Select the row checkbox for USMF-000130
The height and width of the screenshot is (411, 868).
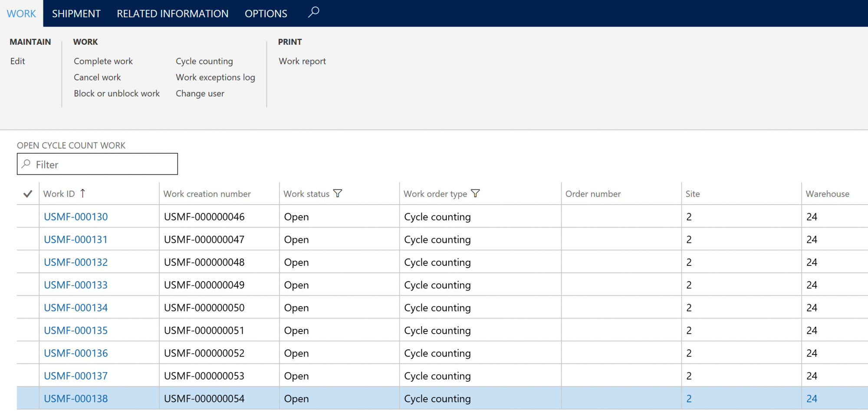coord(27,216)
